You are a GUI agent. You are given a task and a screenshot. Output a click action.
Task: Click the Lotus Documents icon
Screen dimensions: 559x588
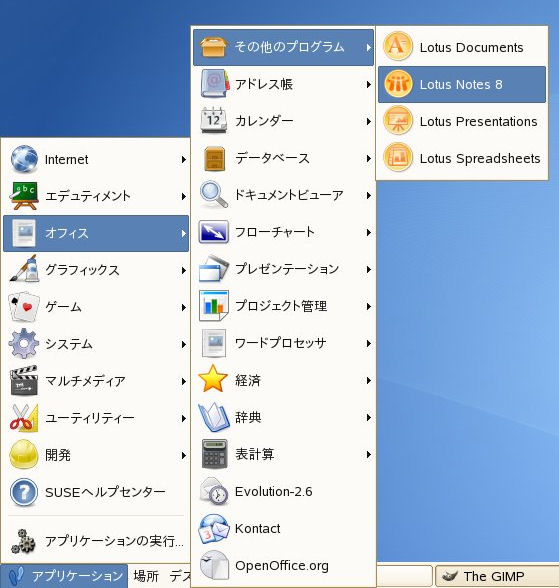pos(398,46)
